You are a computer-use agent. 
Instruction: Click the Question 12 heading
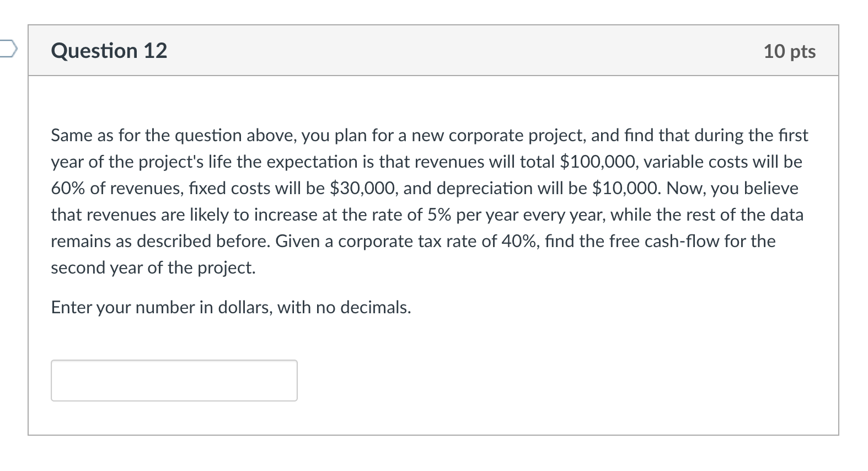click(109, 51)
